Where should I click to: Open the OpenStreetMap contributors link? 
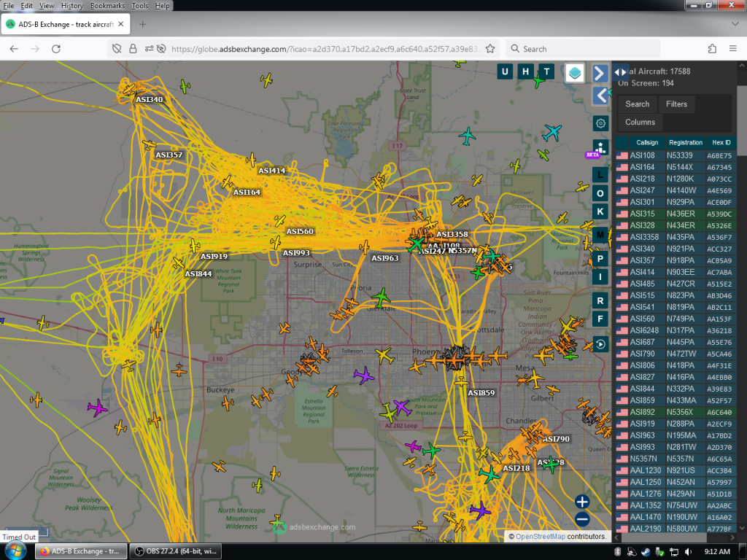pos(541,536)
